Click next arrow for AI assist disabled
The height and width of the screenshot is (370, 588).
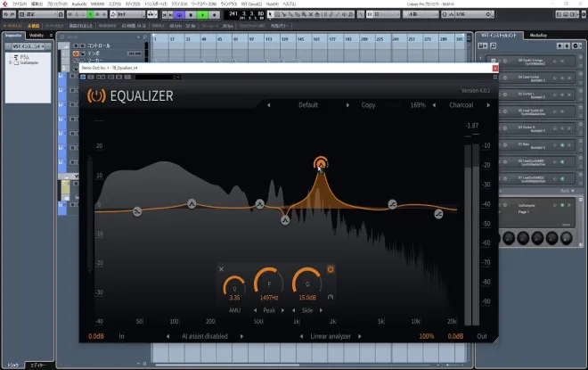pyautogui.click(x=241, y=336)
